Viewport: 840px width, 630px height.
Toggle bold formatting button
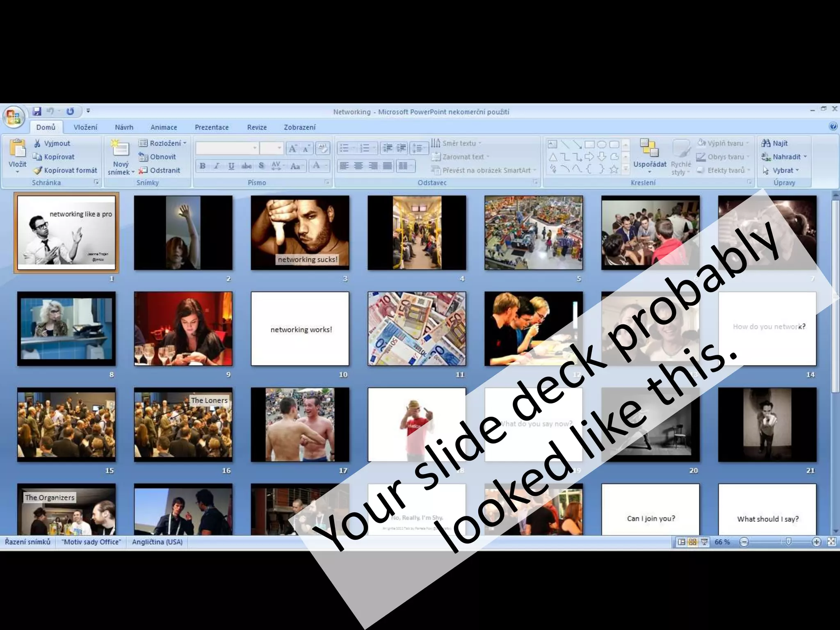click(x=203, y=166)
